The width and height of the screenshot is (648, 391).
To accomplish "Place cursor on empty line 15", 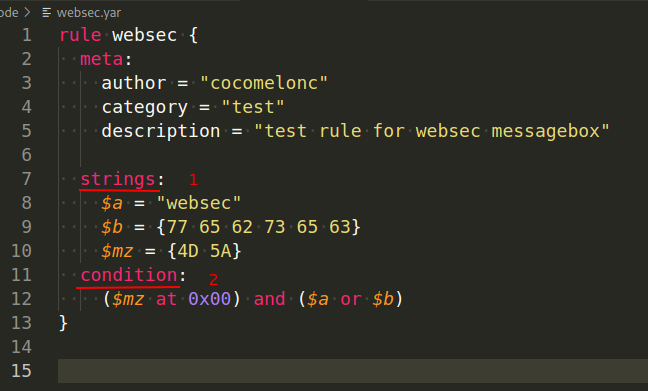I will [x=353, y=371].
